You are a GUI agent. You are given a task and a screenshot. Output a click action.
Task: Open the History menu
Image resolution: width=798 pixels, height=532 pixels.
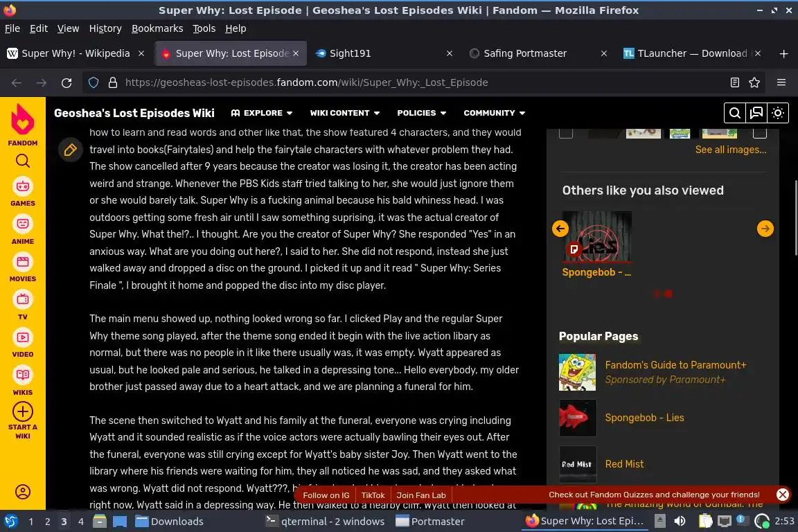pyautogui.click(x=105, y=28)
